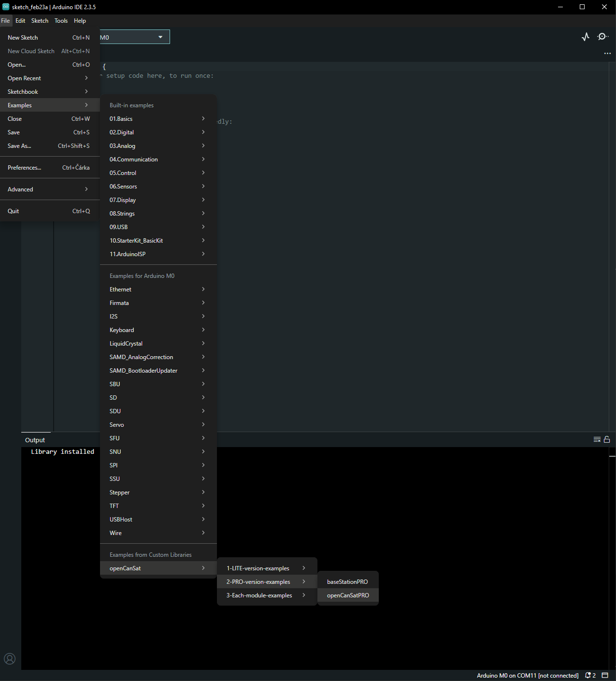Screen dimensions: 616x681
Task: Open Preferences... from File menu
Action: coord(50,168)
